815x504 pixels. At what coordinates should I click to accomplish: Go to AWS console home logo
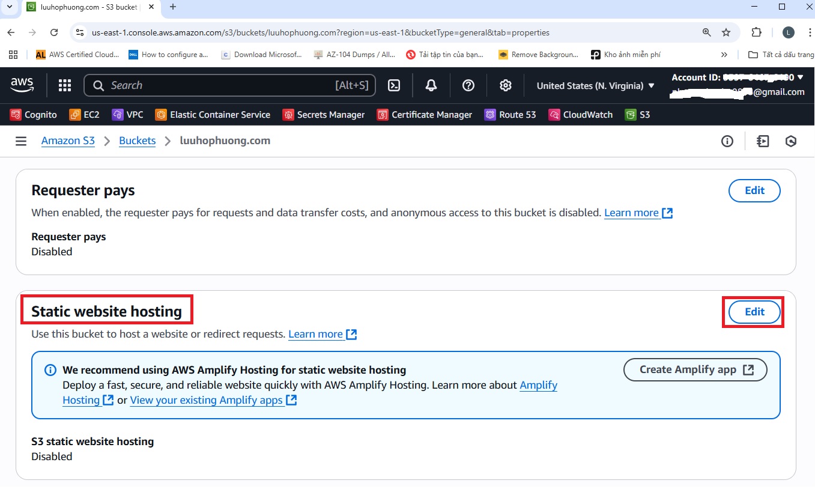click(22, 86)
